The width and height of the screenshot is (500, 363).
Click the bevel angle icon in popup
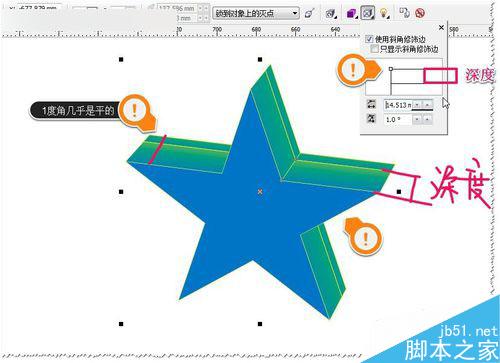371,119
